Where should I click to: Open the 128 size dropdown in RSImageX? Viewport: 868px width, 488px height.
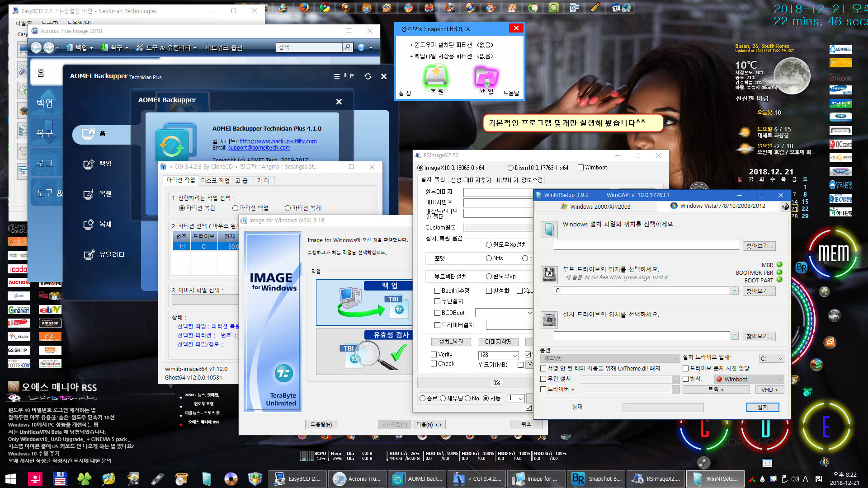click(x=498, y=355)
